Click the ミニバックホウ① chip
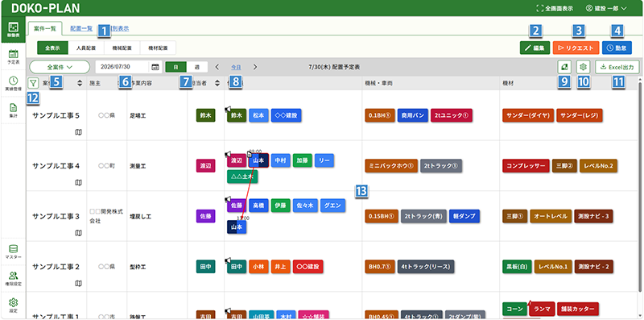This screenshot has height=320, width=644. tap(391, 166)
